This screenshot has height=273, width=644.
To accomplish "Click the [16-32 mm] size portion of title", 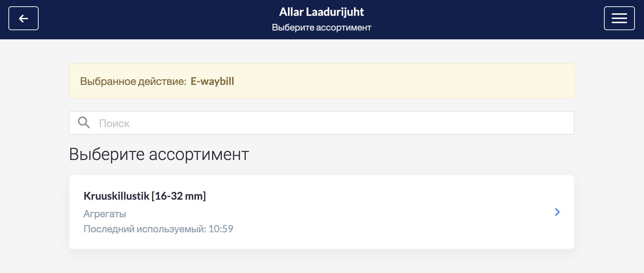I will (179, 196).
